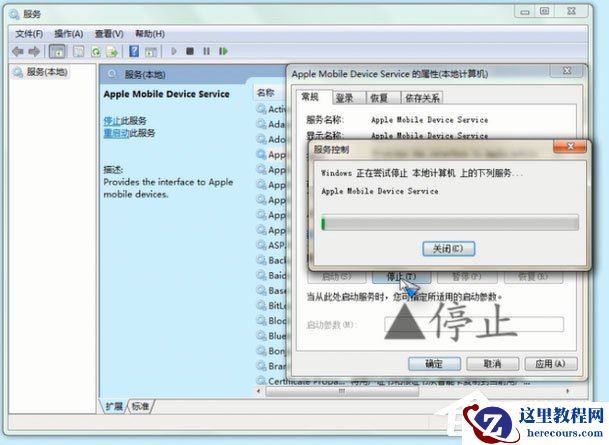The height and width of the screenshot is (445, 609).
Task: Click the Back arrow in Services toolbar
Action: tap(17, 51)
